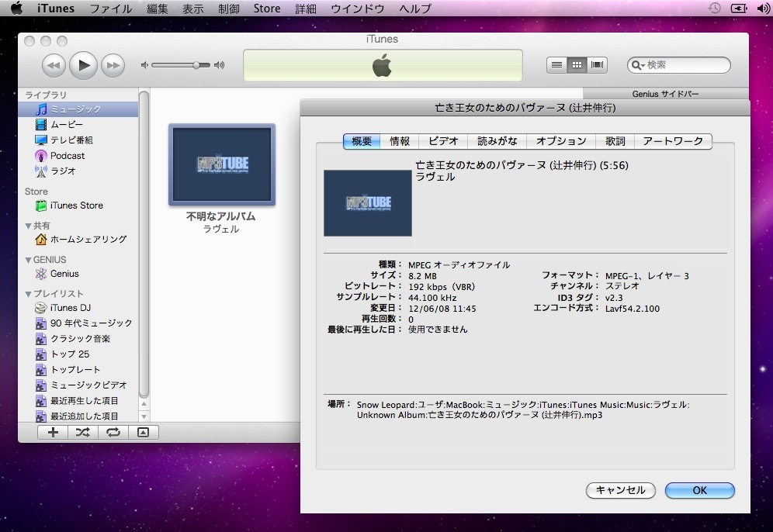Screen dimensions: 773x532
Task: Toggle repeat mode
Action: tap(113, 432)
